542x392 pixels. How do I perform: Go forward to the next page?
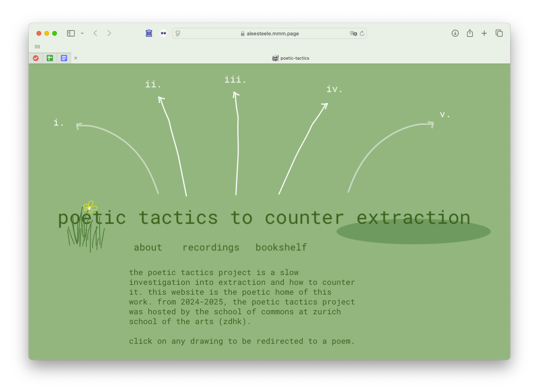pyautogui.click(x=109, y=33)
